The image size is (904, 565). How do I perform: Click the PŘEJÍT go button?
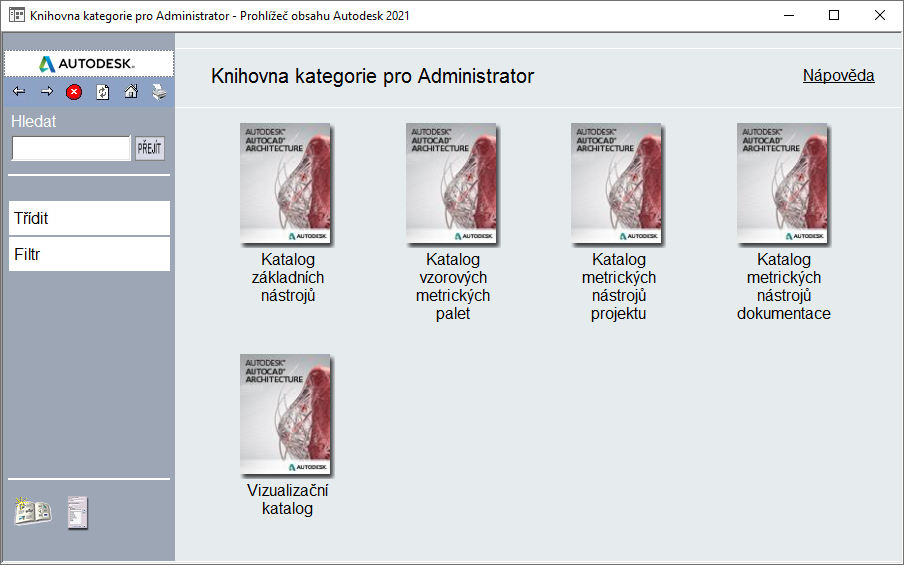point(150,148)
